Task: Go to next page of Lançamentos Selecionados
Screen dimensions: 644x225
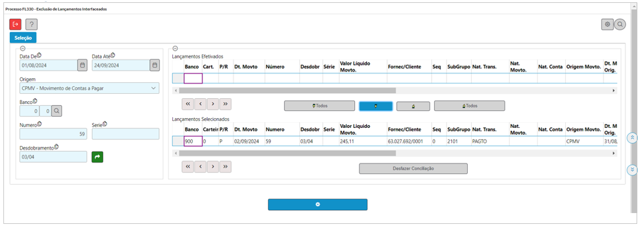Action: pyautogui.click(x=212, y=167)
